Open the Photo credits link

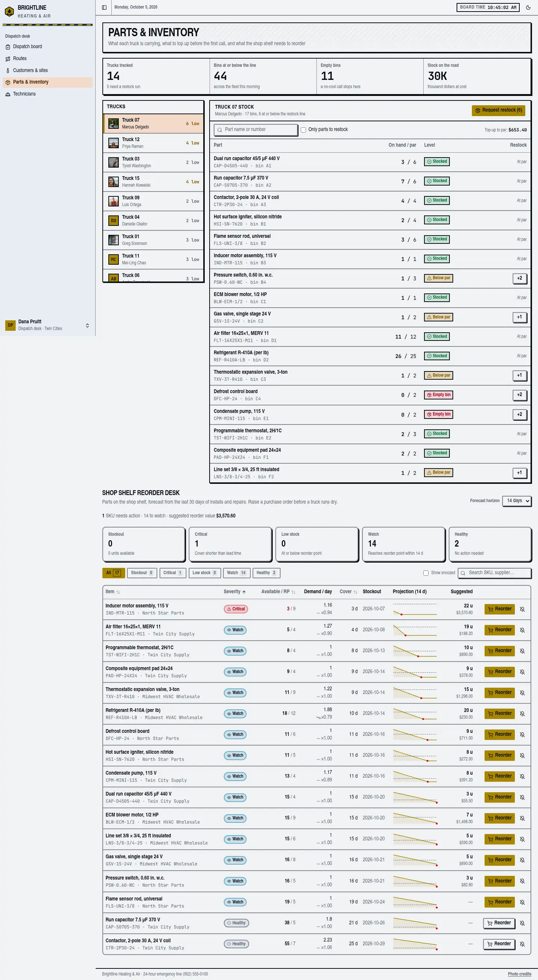(519, 974)
